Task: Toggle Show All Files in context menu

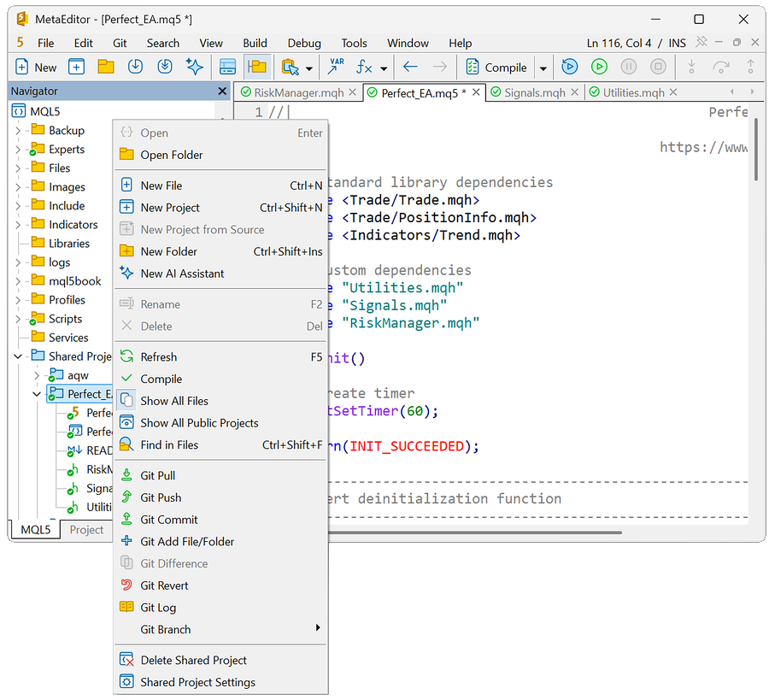Action: [220, 401]
